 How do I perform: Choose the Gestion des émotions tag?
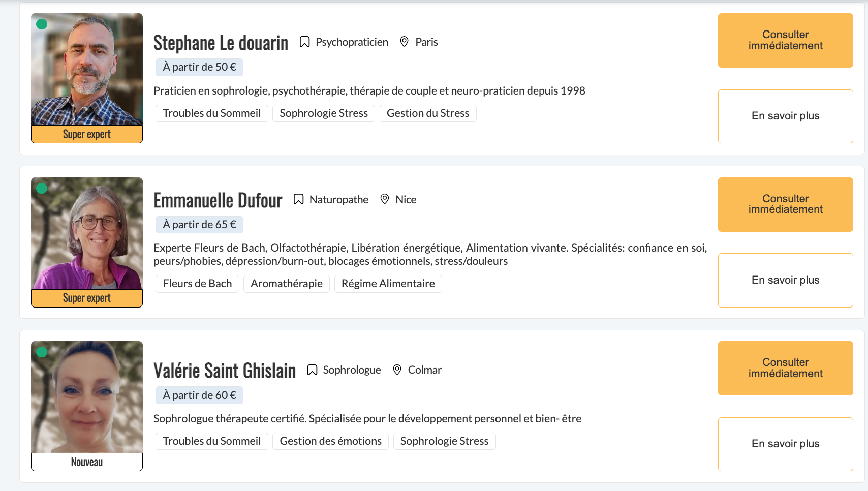(330, 441)
